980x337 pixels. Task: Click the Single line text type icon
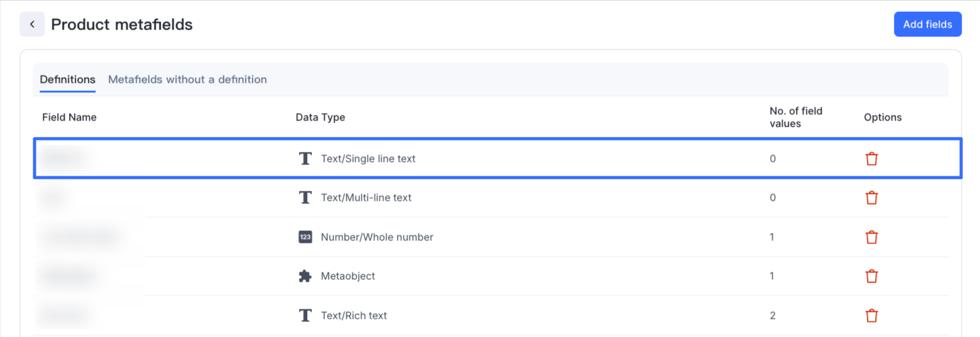(305, 159)
